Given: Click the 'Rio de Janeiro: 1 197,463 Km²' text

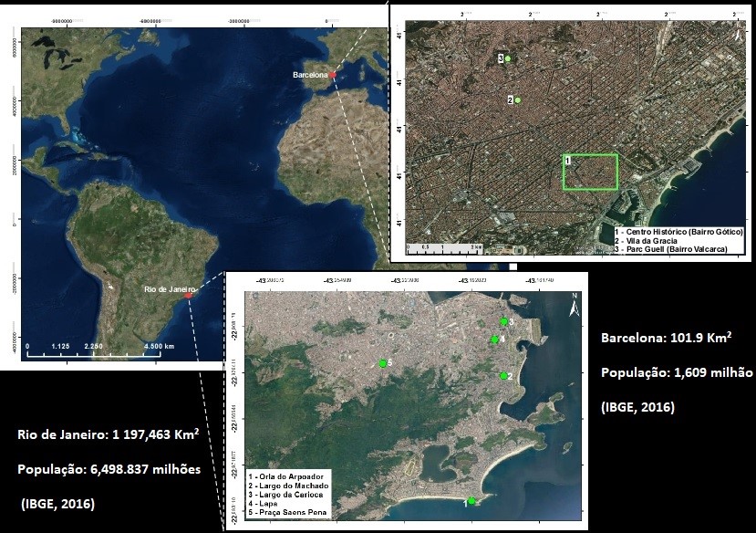Looking at the screenshot, I should pyautogui.click(x=109, y=434).
